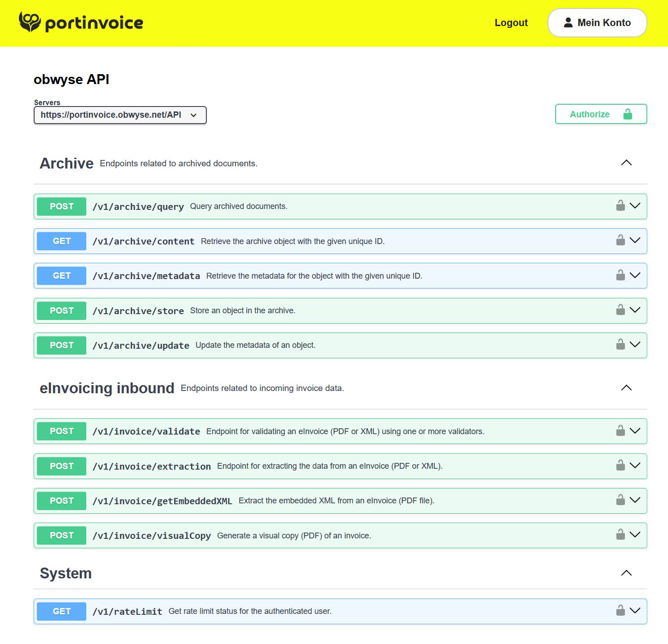Click the portinvoice logo
Viewport: 668px width, 644px height.
point(81,22)
